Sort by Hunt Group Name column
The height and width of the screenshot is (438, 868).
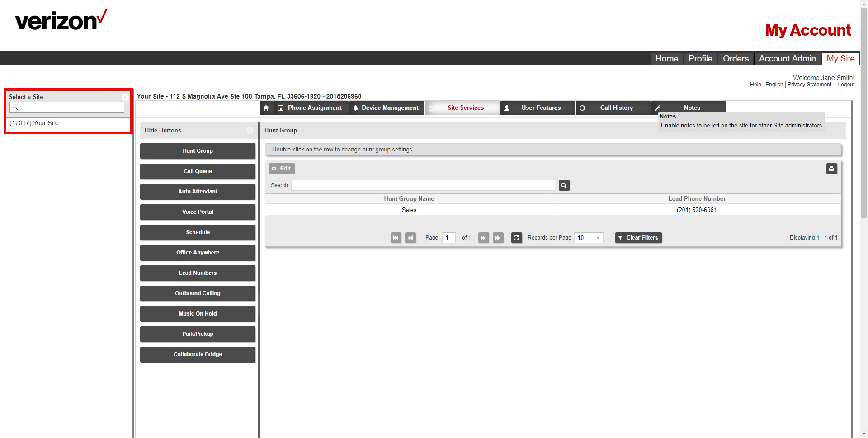pyautogui.click(x=409, y=199)
